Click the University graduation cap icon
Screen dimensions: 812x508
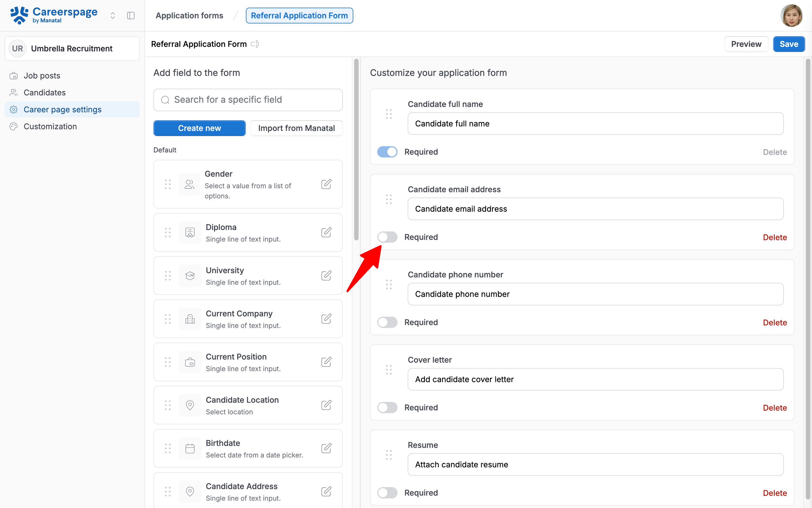coord(190,275)
